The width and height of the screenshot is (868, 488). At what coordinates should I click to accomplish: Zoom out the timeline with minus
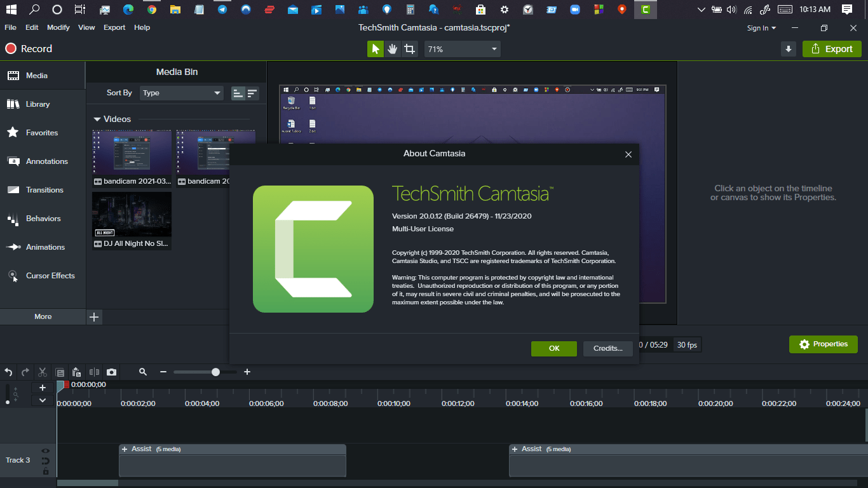pyautogui.click(x=163, y=372)
